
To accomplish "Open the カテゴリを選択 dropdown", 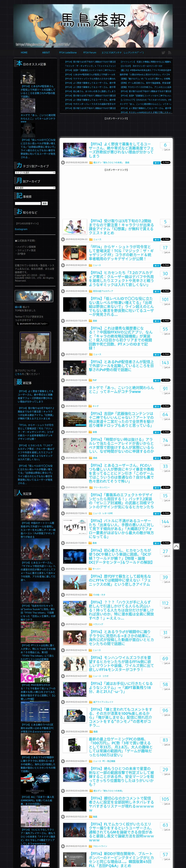I will tap(35, 173).
